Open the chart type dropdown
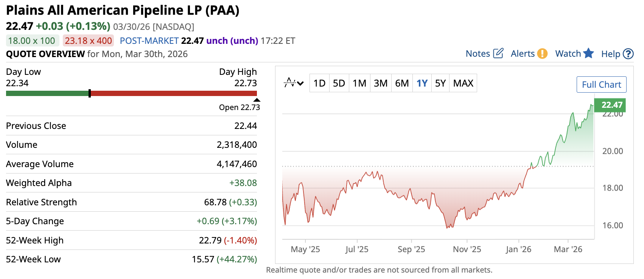The height and width of the screenshot is (279, 644). pos(294,83)
